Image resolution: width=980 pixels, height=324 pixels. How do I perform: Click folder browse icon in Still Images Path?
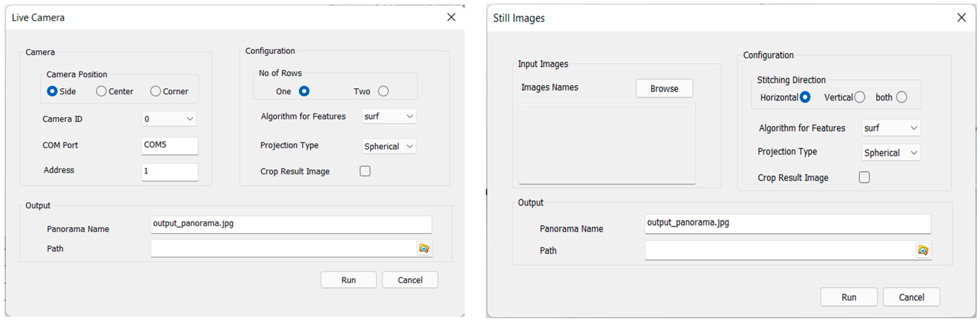point(923,250)
